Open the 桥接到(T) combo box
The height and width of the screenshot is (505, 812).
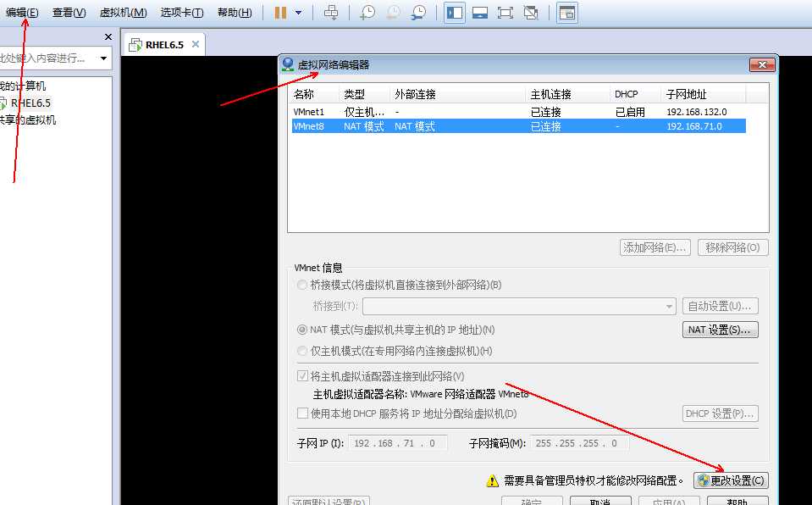point(519,307)
